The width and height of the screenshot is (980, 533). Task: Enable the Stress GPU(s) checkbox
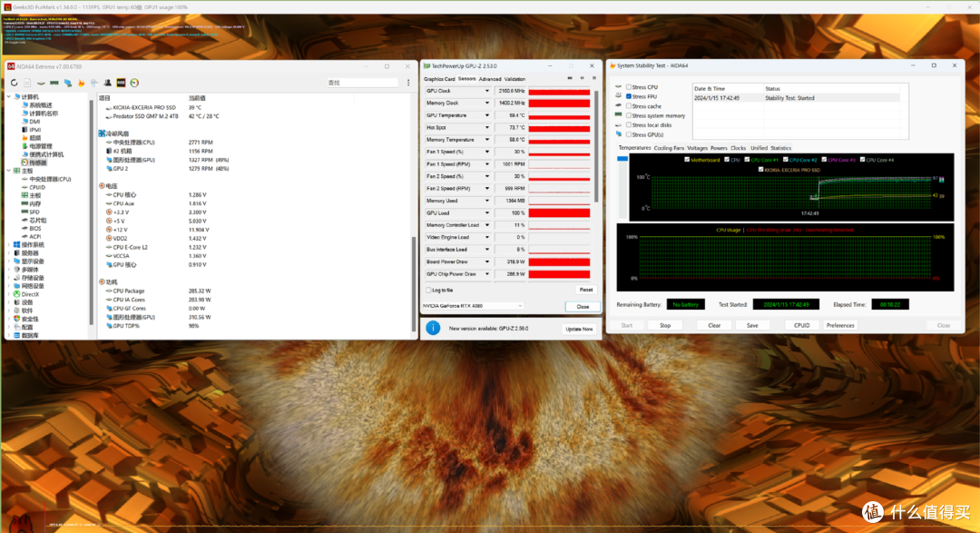click(x=629, y=133)
